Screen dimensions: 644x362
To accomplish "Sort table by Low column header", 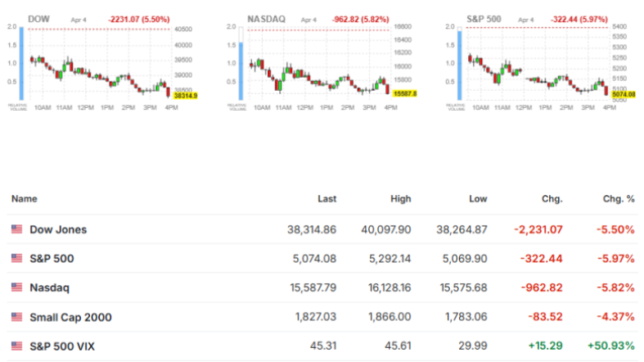I will tap(478, 199).
